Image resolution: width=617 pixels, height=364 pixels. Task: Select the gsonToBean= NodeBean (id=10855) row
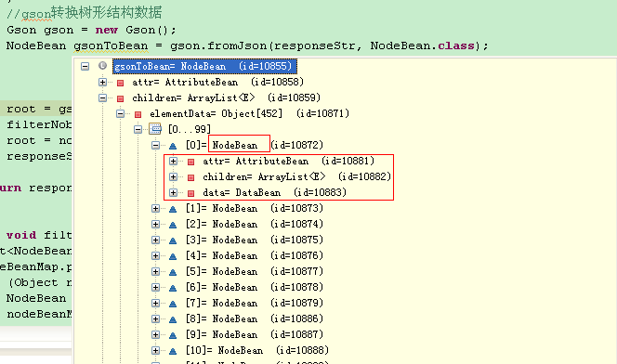click(204, 66)
